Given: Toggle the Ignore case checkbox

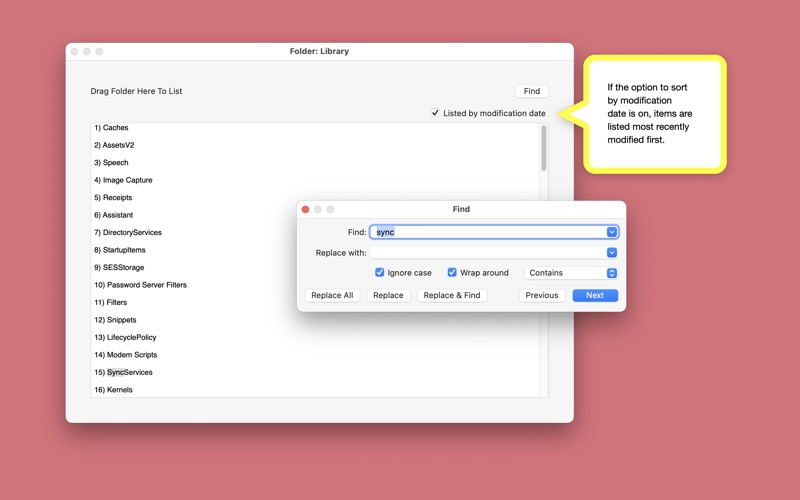Looking at the screenshot, I should (380, 272).
